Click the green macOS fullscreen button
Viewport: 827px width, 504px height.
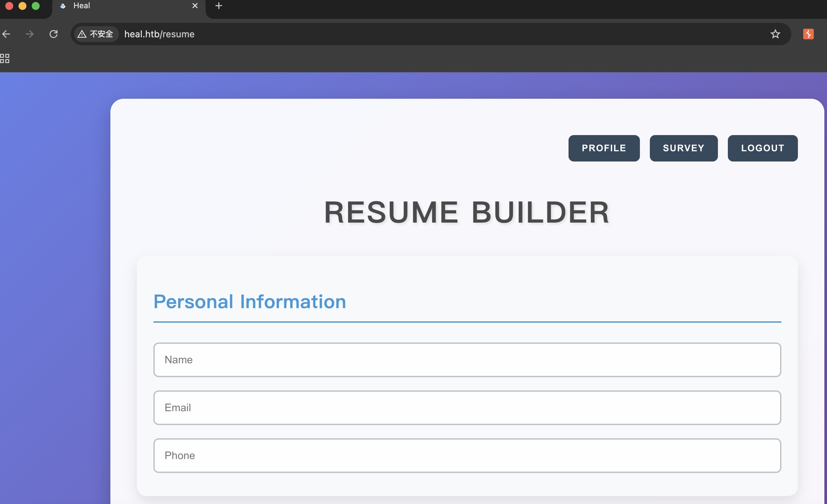coord(36,6)
